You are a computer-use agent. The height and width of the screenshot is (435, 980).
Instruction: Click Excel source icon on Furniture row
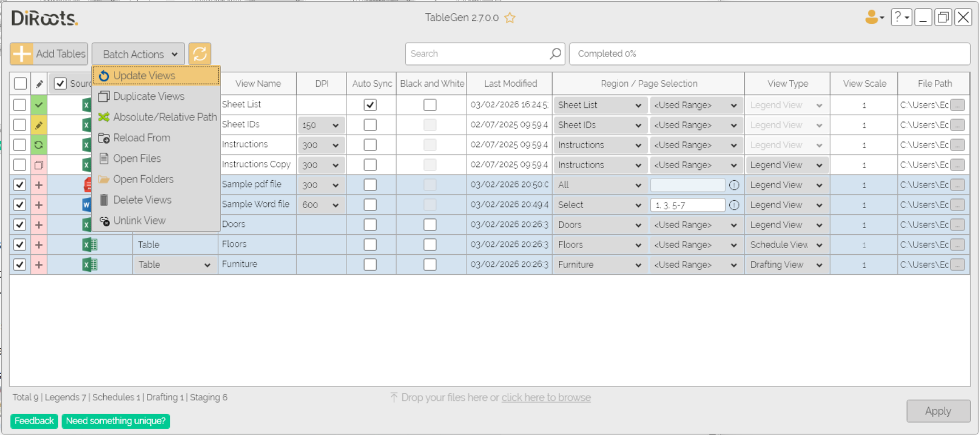click(x=90, y=265)
